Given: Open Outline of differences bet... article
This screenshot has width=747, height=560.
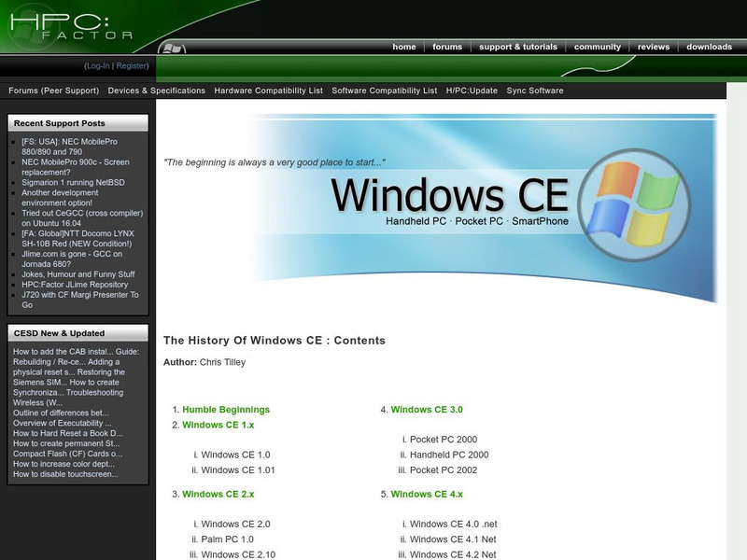Looking at the screenshot, I should tap(61, 413).
